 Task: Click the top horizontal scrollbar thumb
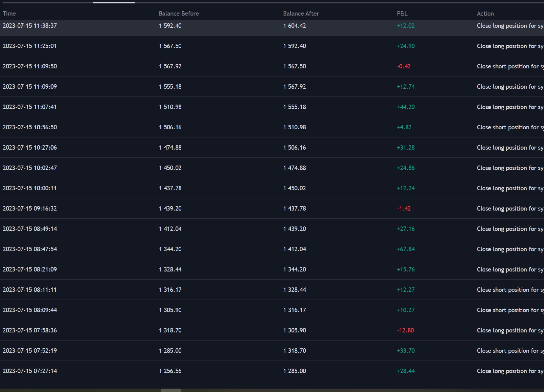click(x=114, y=2)
